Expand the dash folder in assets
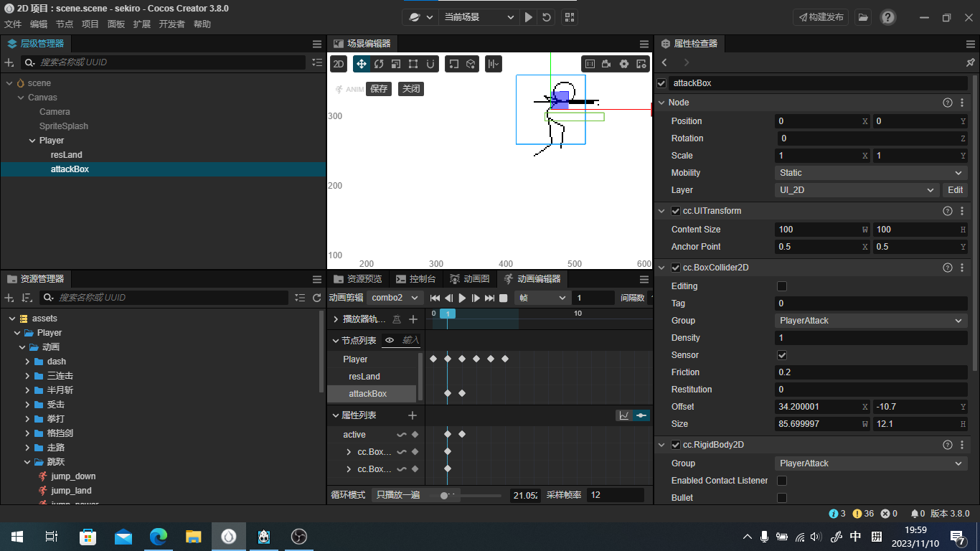This screenshot has height=551, width=980. point(27,362)
